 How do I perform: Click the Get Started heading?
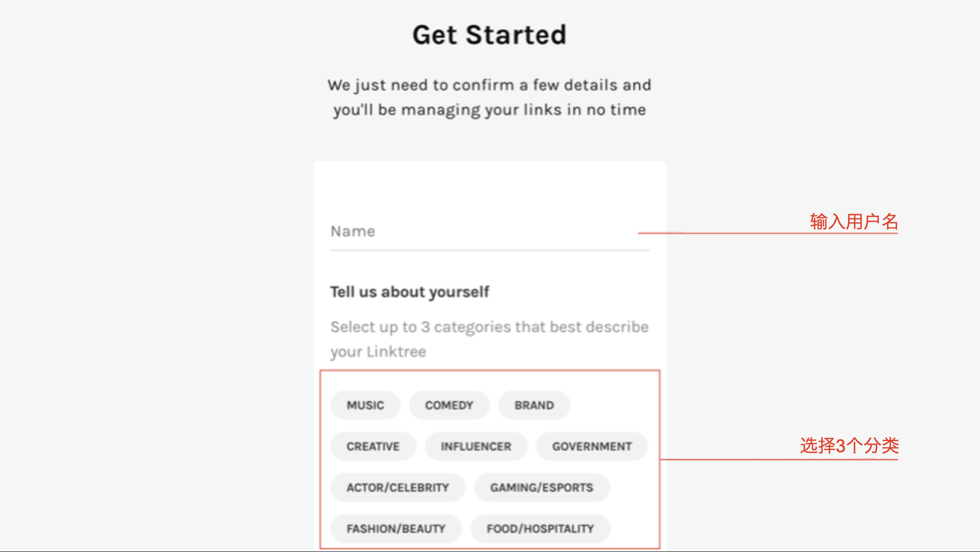489,35
